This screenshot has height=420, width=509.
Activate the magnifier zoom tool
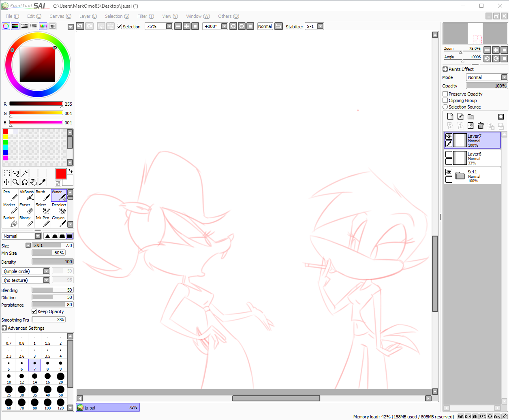point(16,182)
